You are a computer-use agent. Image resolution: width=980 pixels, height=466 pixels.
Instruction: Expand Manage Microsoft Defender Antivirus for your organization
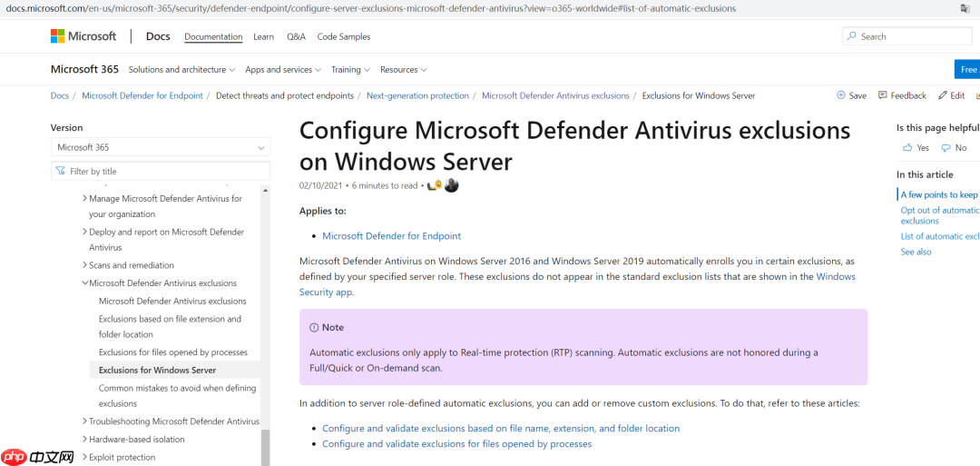[x=85, y=198]
